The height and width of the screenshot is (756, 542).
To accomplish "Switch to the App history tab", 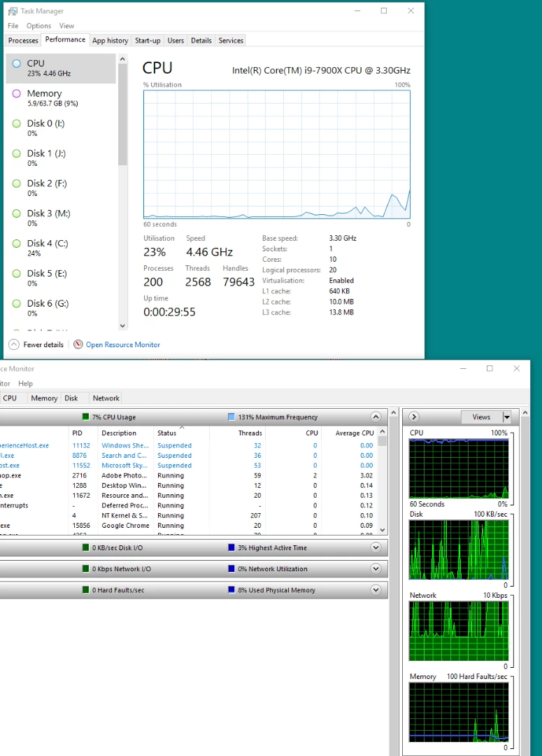I will point(110,41).
